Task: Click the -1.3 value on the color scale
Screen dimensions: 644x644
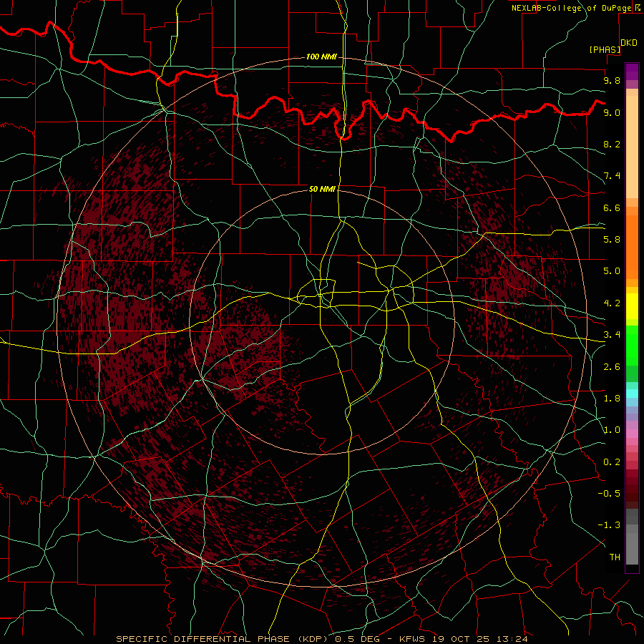Action: pos(609,525)
